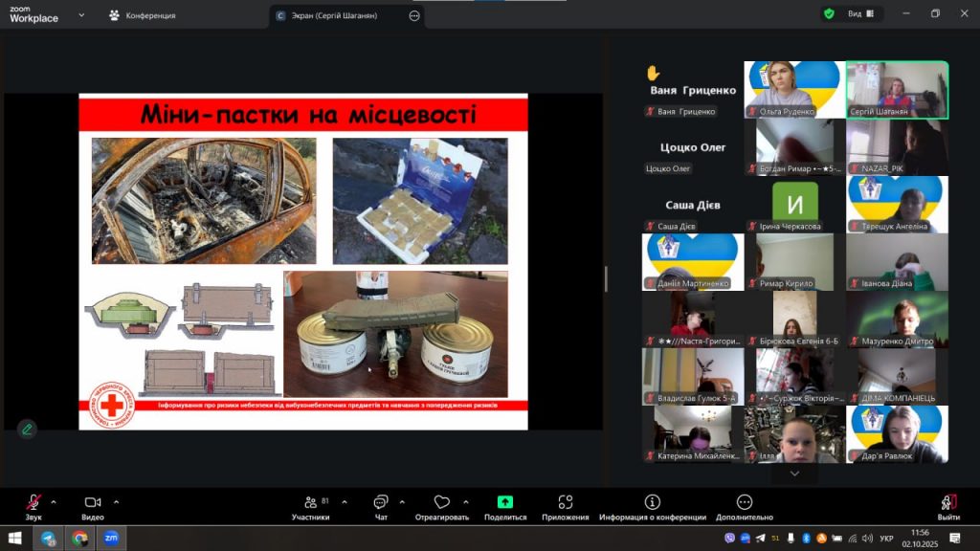The width and height of the screenshot is (980, 551).
Task: Click the green annotation pencil icon
Action: [27, 429]
